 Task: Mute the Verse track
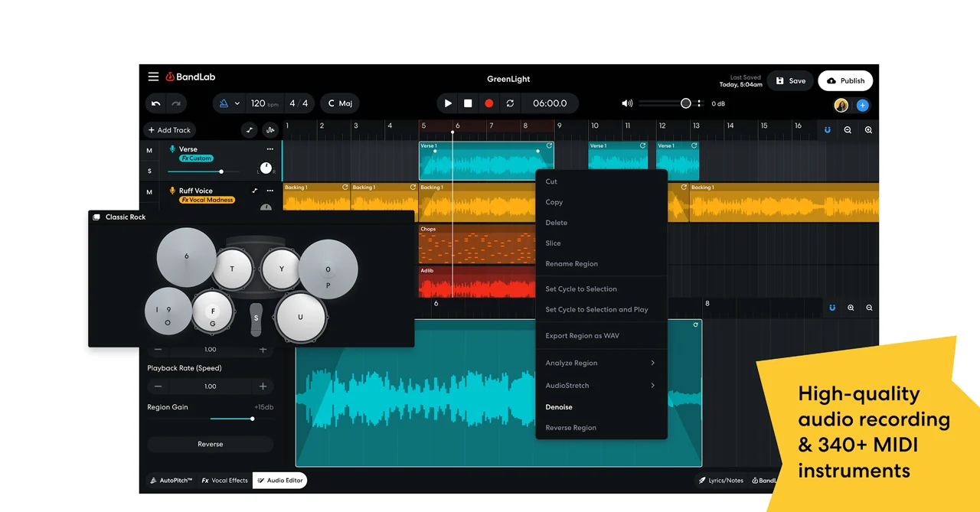(149, 150)
